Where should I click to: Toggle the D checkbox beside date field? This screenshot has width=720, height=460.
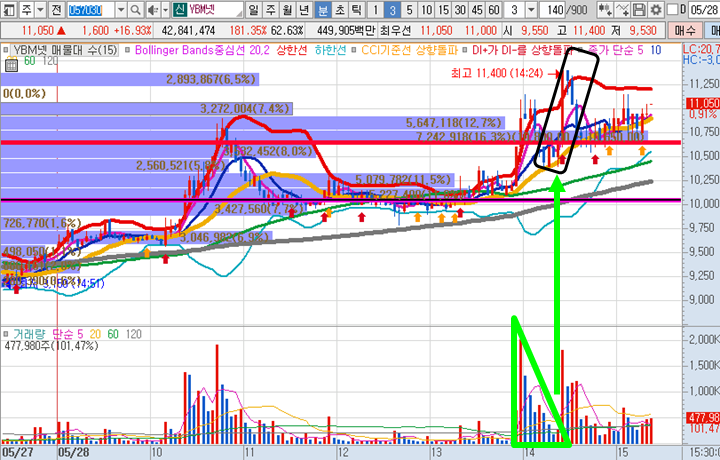point(672,10)
